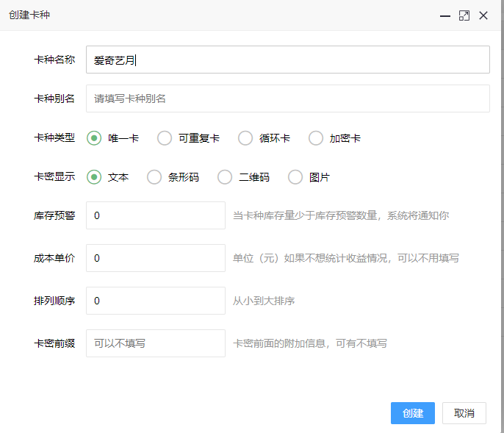Click into the 卡种别名 input box

coord(288,99)
